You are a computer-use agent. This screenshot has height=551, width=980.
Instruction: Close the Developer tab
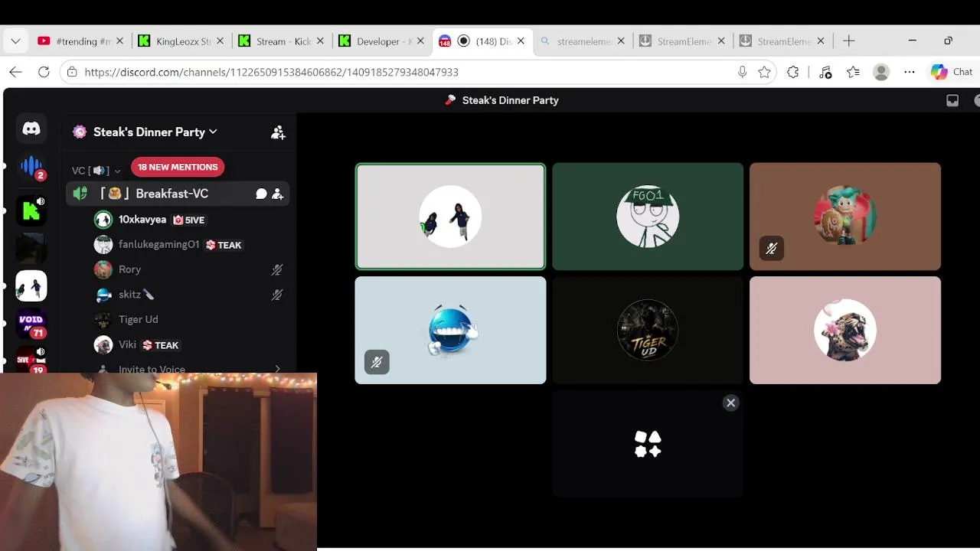420,41
